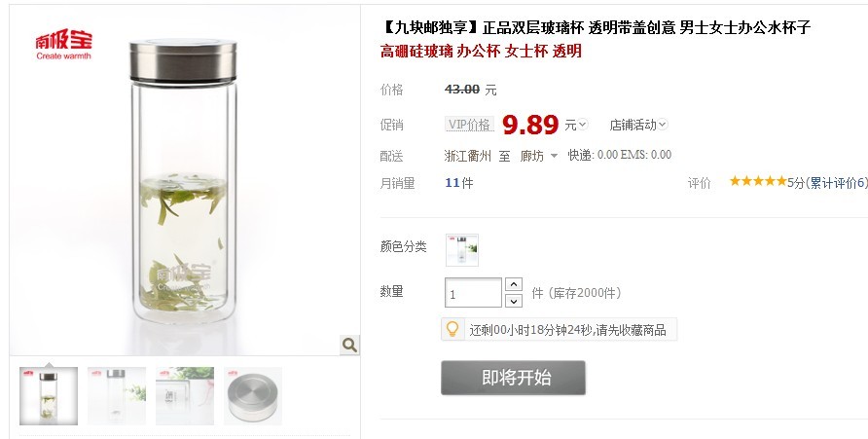The image size is (868, 439).
Task: Select the first bottle thumbnail with tea
Action: (x=49, y=396)
